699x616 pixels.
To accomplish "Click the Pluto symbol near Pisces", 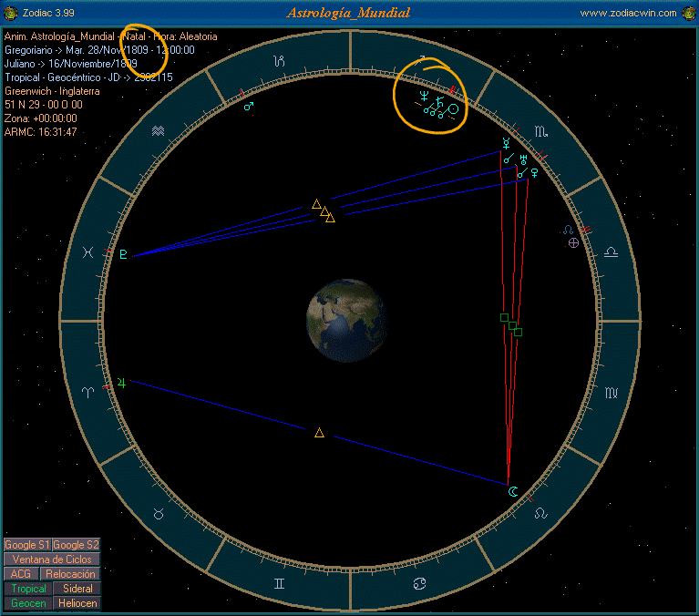I will coord(122,255).
